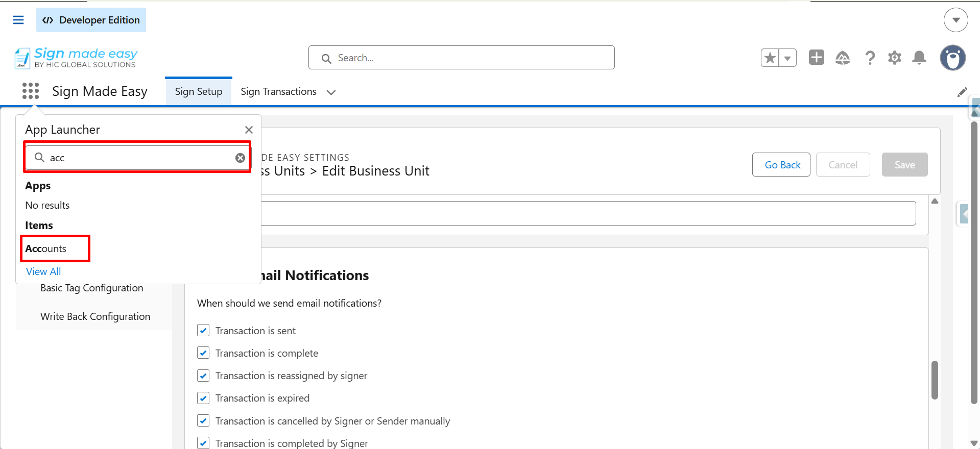Click in the App Launcher search box

click(x=138, y=158)
